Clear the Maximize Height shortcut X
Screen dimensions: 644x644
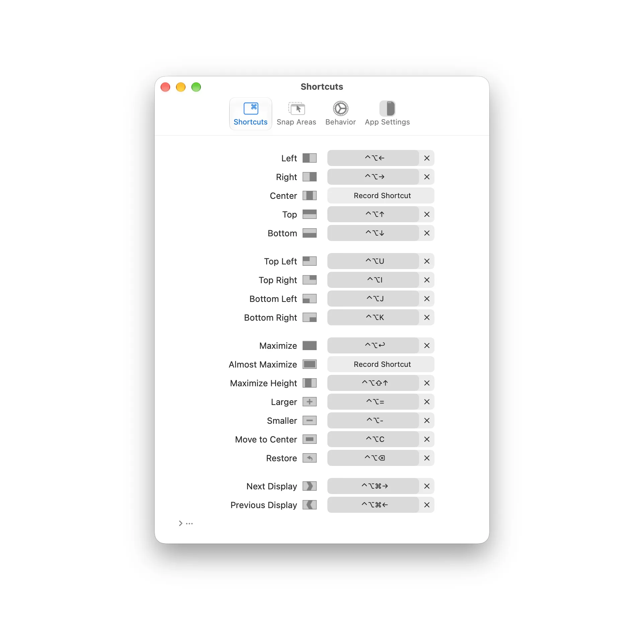point(427,383)
